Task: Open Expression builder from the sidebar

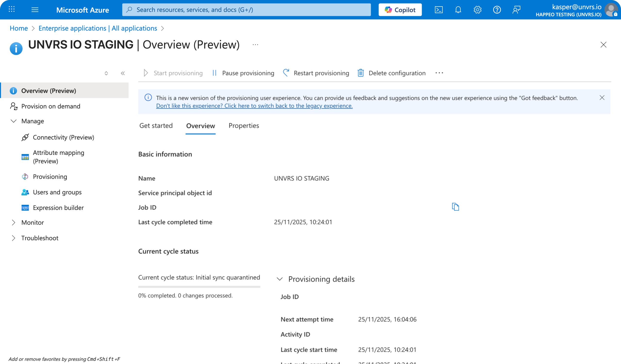Action: pyautogui.click(x=58, y=207)
